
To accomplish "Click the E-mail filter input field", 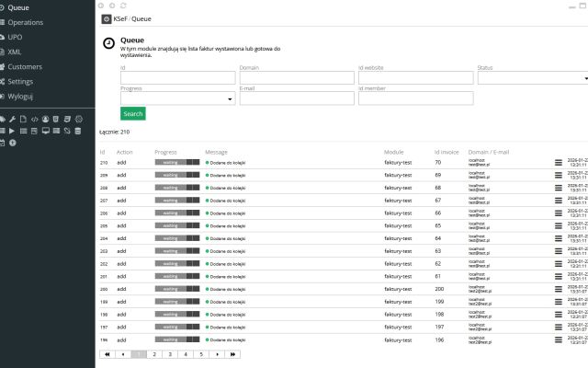I will coord(296,98).
